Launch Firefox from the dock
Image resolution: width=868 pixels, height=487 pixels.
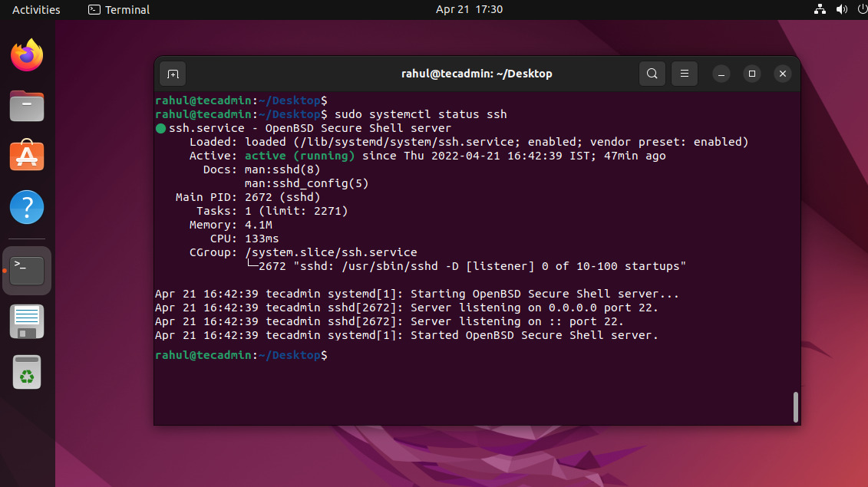tap(27, 55)
